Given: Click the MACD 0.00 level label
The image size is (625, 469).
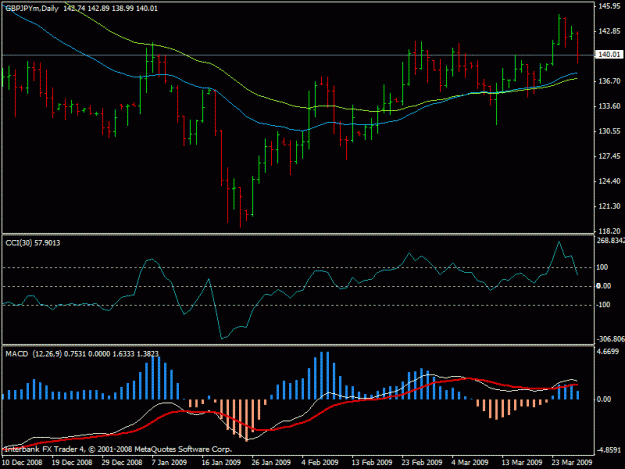Looking at the screenshot, I should (x=604, y=399).
